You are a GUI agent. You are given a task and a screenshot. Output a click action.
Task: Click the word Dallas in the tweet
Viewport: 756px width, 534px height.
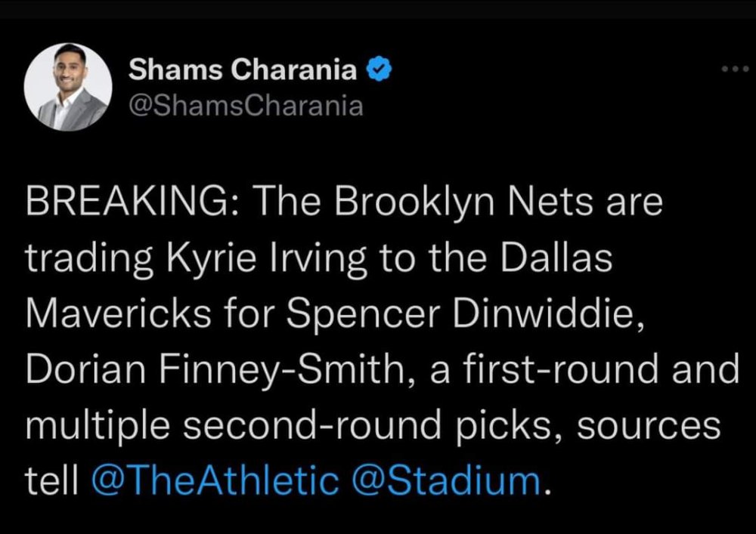[556, 258]
